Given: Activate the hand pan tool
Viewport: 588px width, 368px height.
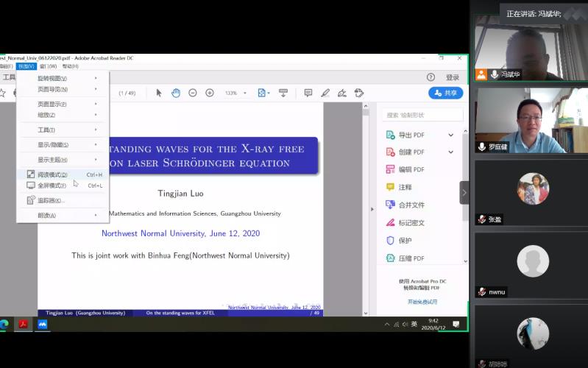Looking at the screenshot, I should tap(176, 93).
